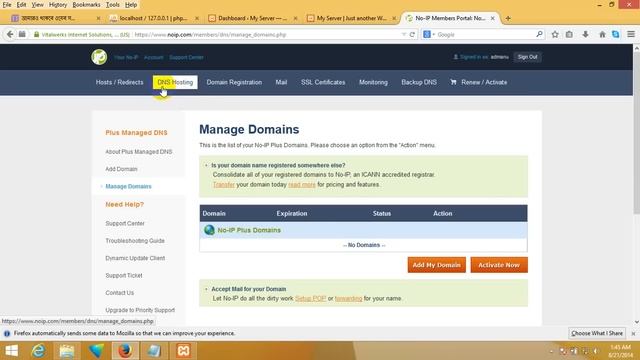The height and width of the screenshot is (360, 640).
Task: Click the Choose What I Share button
Action: pos(597,333)
